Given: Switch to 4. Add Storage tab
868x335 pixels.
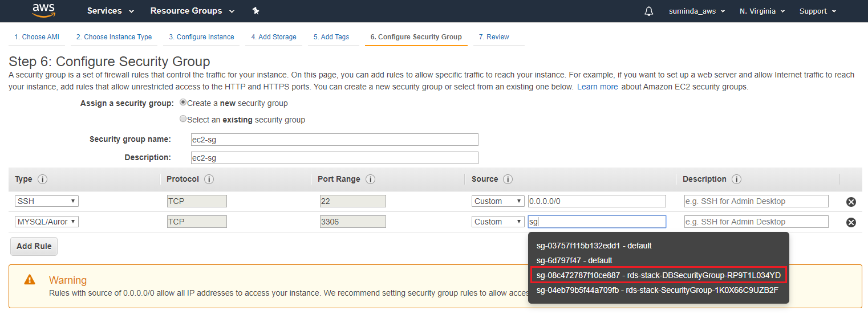Looking at the screenshot, I should point(274,37).
